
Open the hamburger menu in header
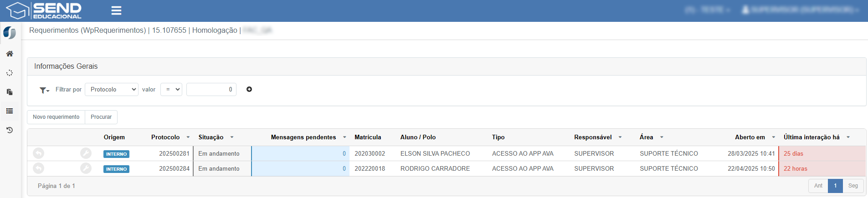(116, 10)
